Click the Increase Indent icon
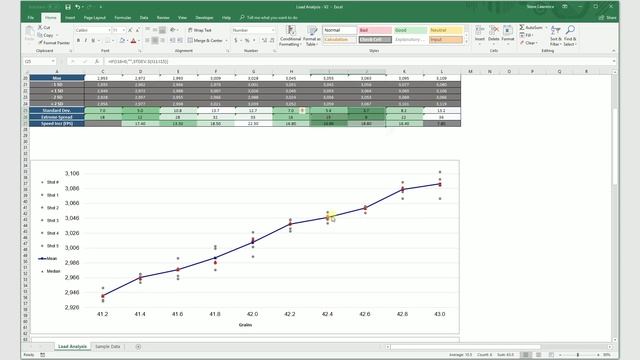This screenshot has width=640, height=360. 180,40
